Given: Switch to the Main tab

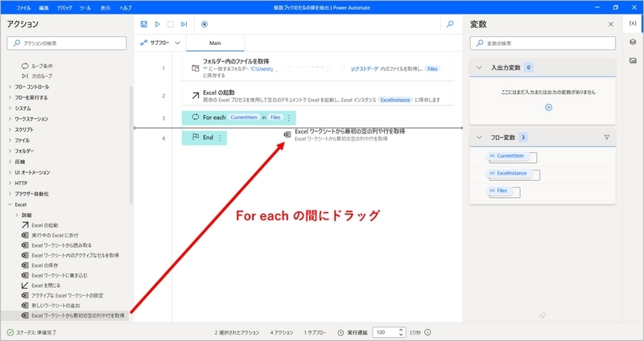Looking at the screenshot, I should pos(215,43).
